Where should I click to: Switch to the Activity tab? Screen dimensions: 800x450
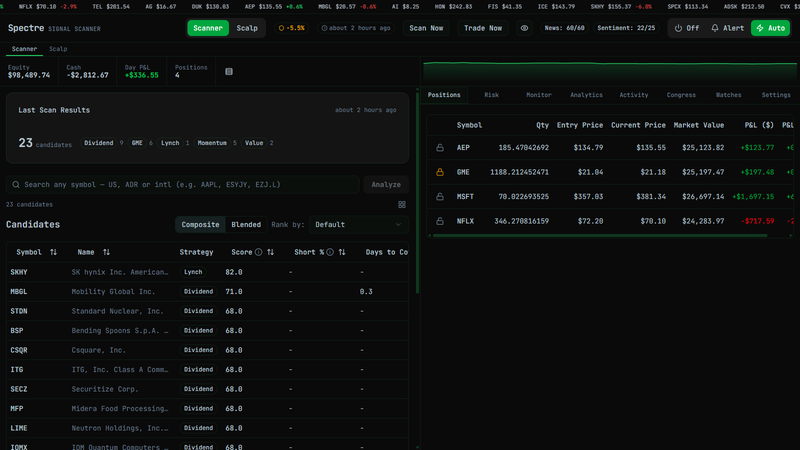634,95
